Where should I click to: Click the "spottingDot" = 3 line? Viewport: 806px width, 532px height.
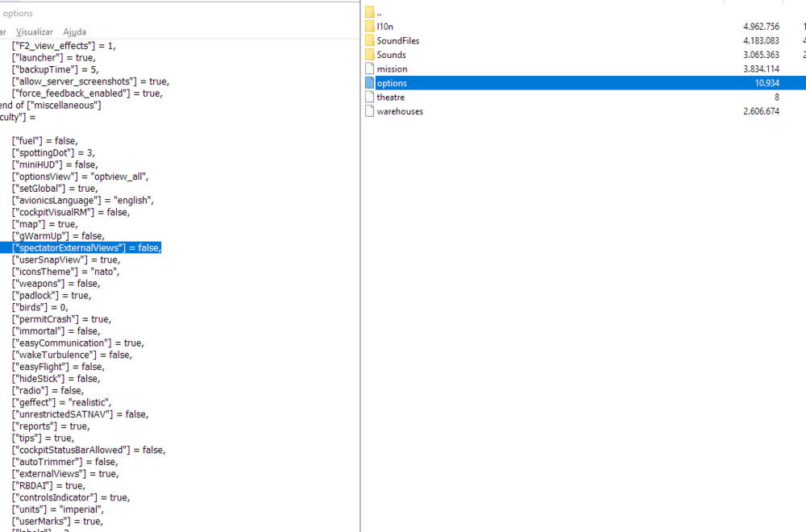53,152
